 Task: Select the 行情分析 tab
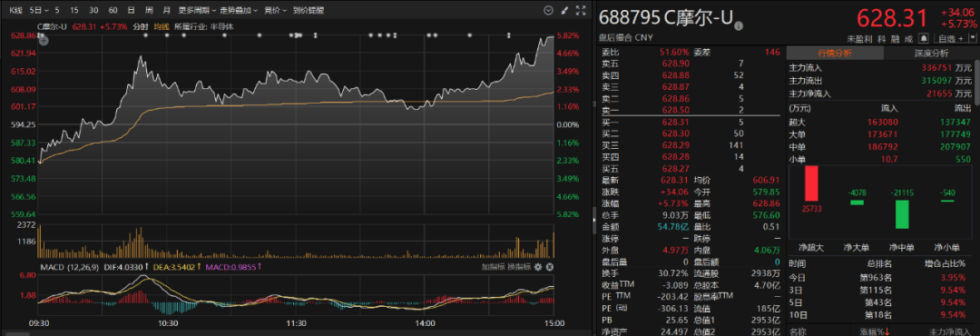pos(835,54)
